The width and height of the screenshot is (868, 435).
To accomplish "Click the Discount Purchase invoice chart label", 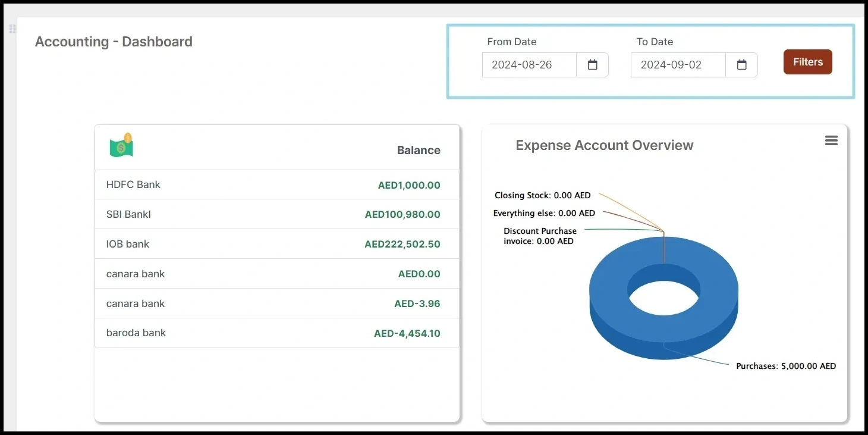I will coord(540,236).
